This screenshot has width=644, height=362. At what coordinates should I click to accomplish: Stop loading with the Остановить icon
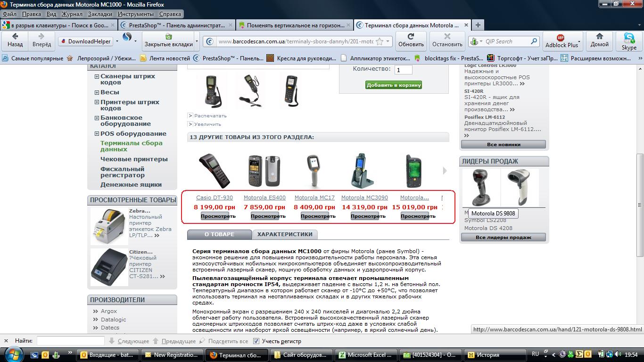[447, 41]
